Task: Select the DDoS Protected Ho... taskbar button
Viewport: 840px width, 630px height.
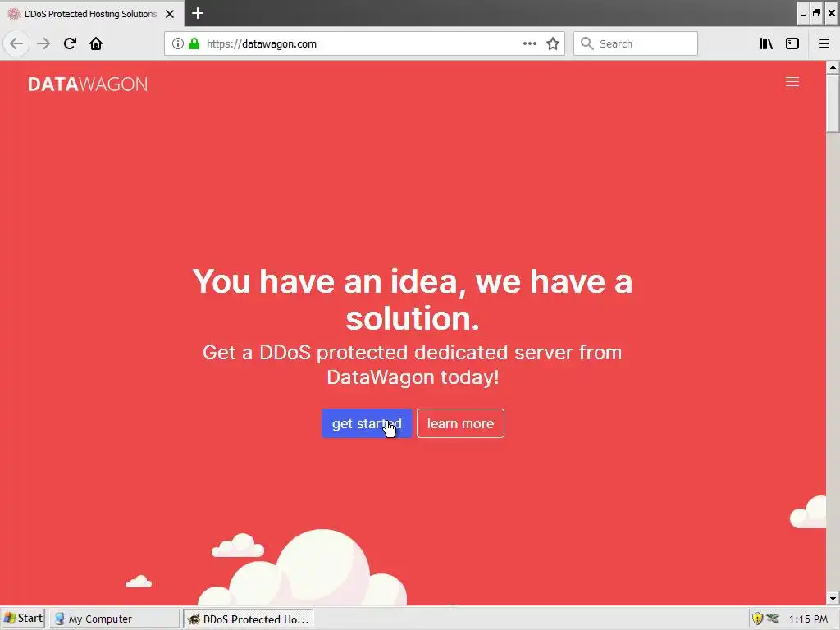Action: coord(248,619)
